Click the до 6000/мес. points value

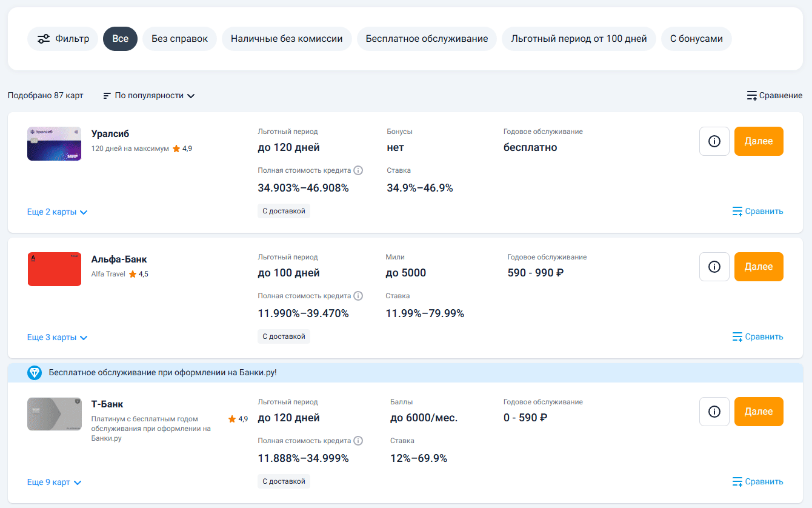424,418
